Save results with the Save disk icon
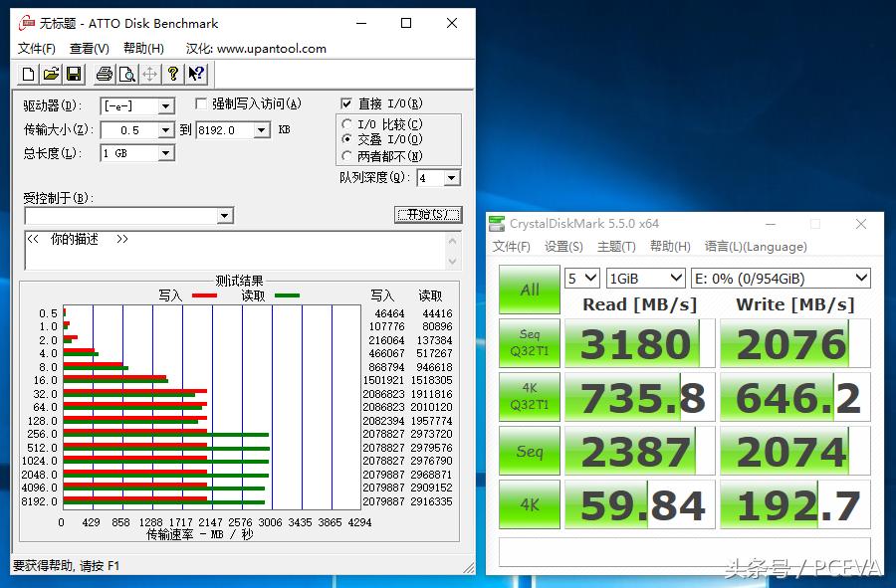Image resolution: width=896 pixels, height=588 pixels. point(74,74)
